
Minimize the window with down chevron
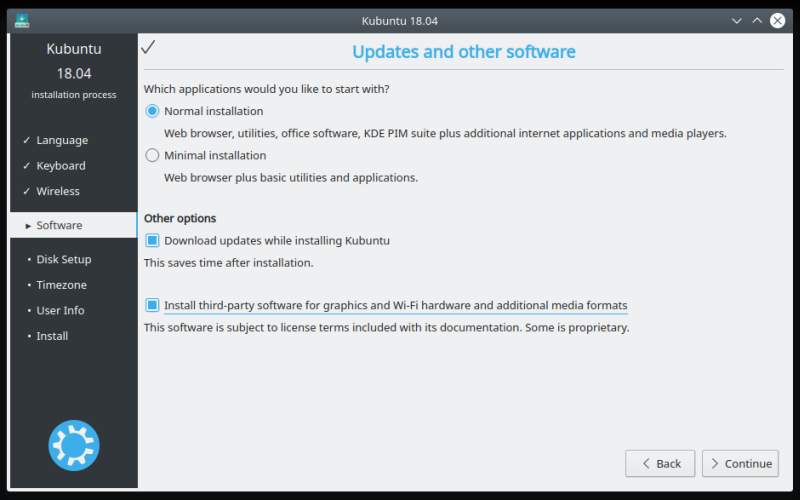[x=736, y=21]
